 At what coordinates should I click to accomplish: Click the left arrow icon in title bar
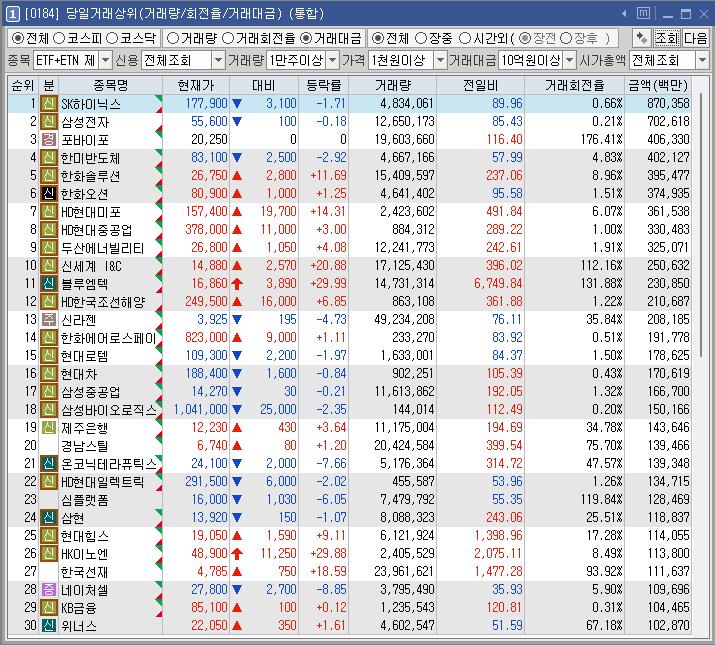[624, 14]
